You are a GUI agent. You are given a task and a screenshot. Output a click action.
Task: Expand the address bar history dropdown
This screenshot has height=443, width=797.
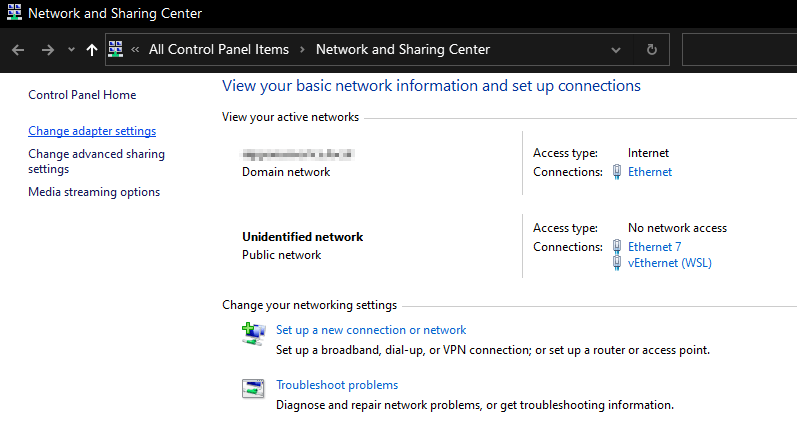pyautogui.click(x=616, y=50)
